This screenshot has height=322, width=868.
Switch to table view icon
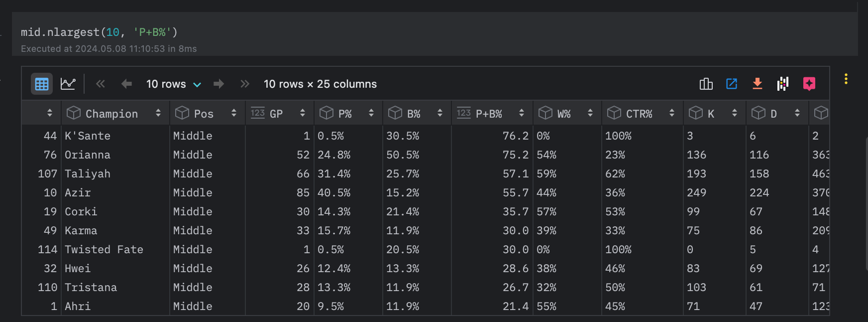coord(42,84)
